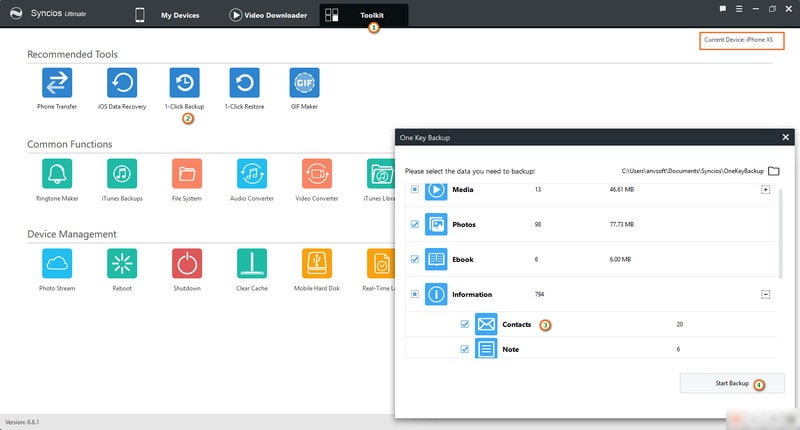Click the Ebook category icon
Image resolution: width=800 pixels, height=430 pixels.
[436, 259]
